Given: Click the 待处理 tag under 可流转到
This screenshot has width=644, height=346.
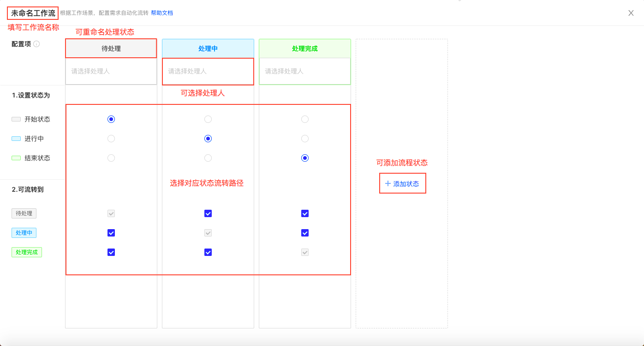Looking at the screenshot, I should [x=24, y=213].
